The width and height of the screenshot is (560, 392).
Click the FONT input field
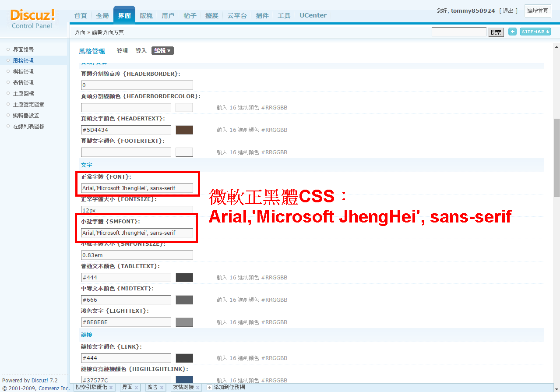click(137, 188)
